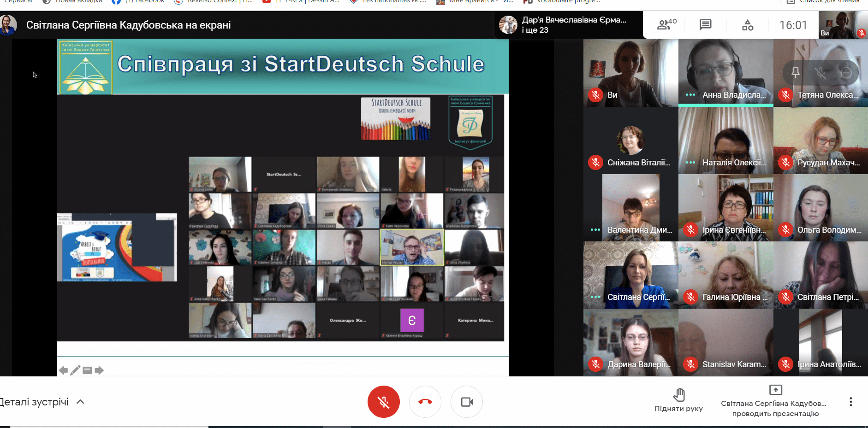Remove Тетяна Олекса using the minus circle icon
Image resolution: width=868 pixels, height=428 pixels.
[846, 72]
